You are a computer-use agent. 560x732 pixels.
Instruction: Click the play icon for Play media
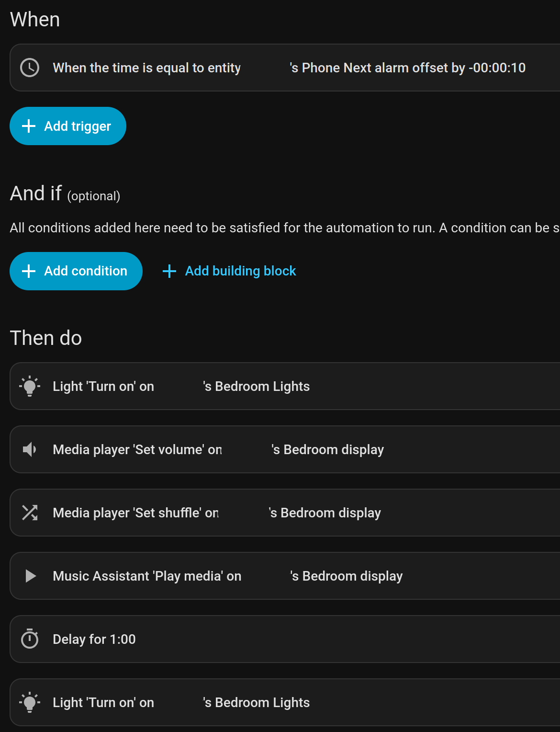click(x=30, y=576)
